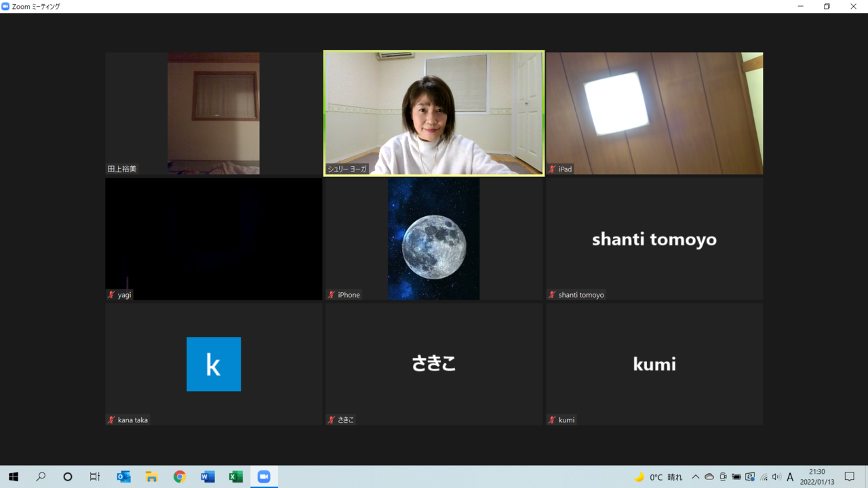
Task: Click the Meet Now camera tray icon
Action: pos(723,477)
